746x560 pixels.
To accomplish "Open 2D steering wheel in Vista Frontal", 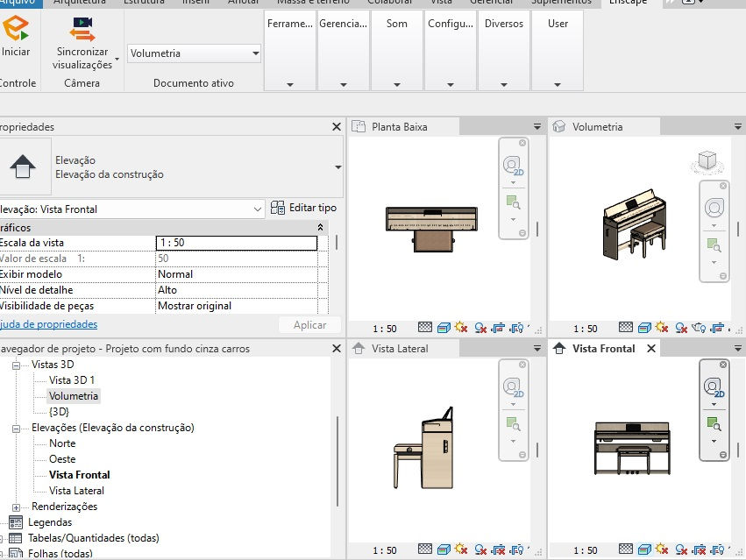I will tap(714, 387).
